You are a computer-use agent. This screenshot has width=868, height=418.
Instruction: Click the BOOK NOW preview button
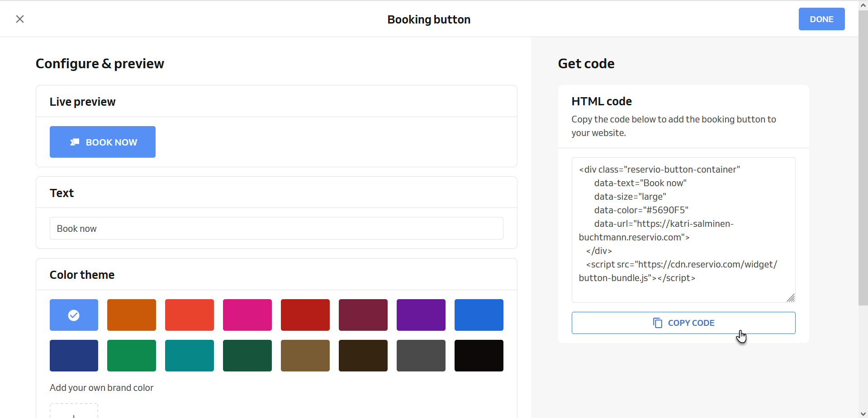click(x=103, y=142)
